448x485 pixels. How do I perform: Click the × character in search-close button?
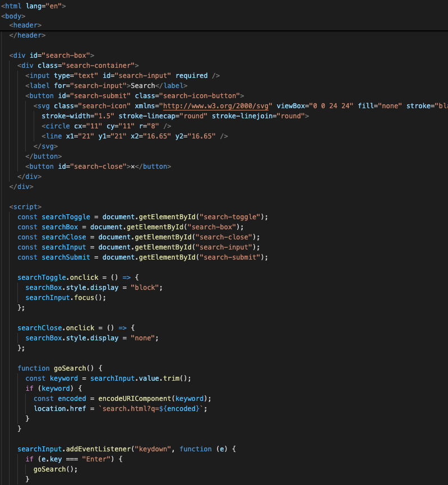pyautogui.click(x=133, y=167)
